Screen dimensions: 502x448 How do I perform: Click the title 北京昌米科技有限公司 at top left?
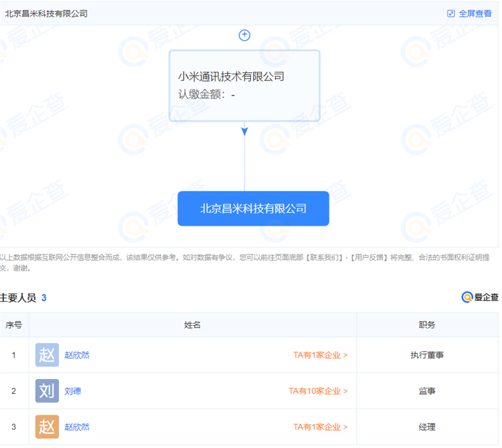click(x=46, y=14)
